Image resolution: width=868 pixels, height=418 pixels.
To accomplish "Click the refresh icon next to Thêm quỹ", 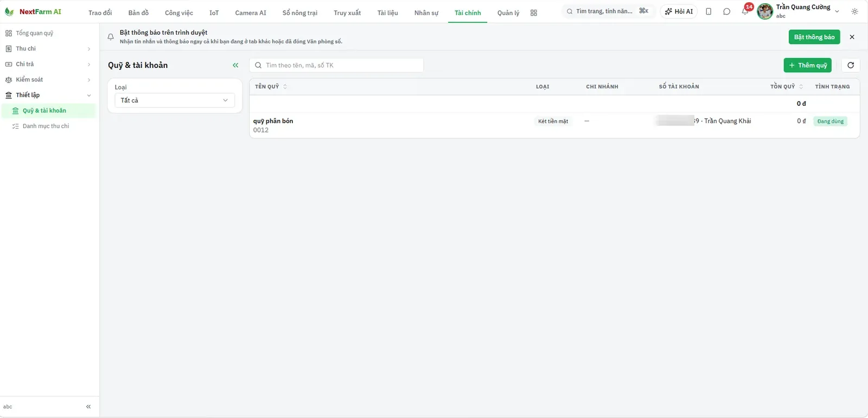I will [851, 65].
